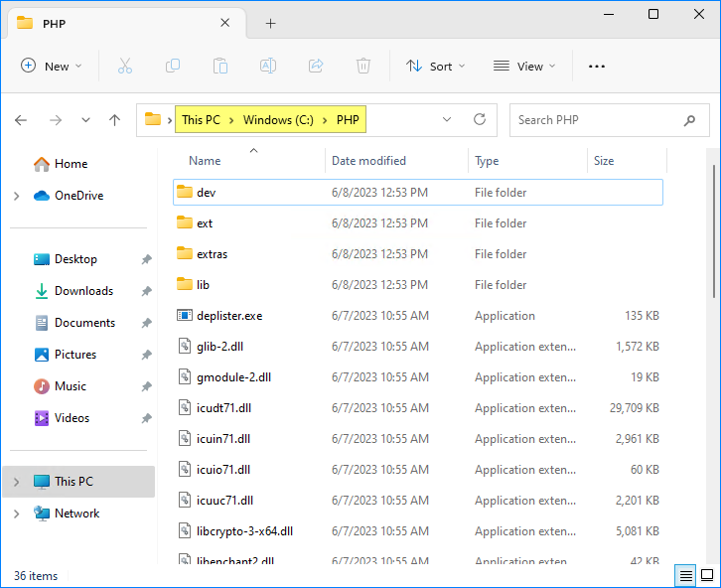Close the PHP tab
This screenshot has height=588, width=721.
coord(224,23)
